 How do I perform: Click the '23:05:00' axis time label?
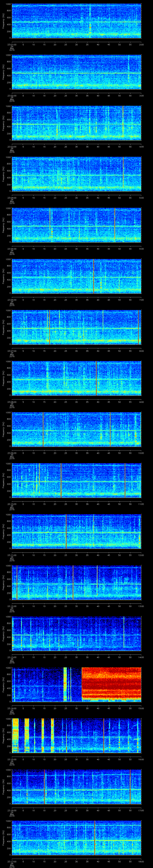(x=12, y=249)
